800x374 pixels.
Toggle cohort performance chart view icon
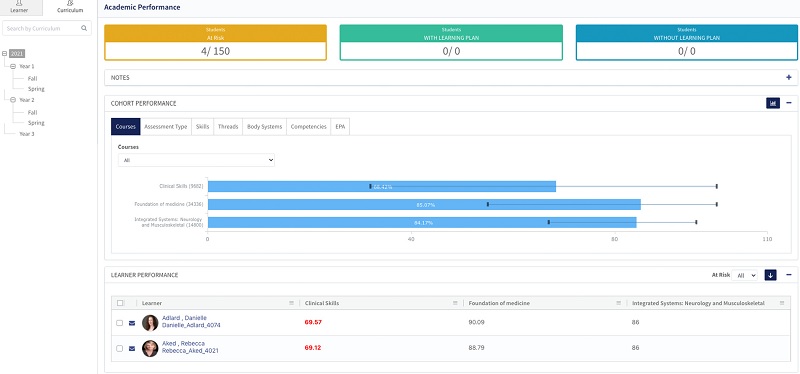pyautogui.click(x=773, y=103)
